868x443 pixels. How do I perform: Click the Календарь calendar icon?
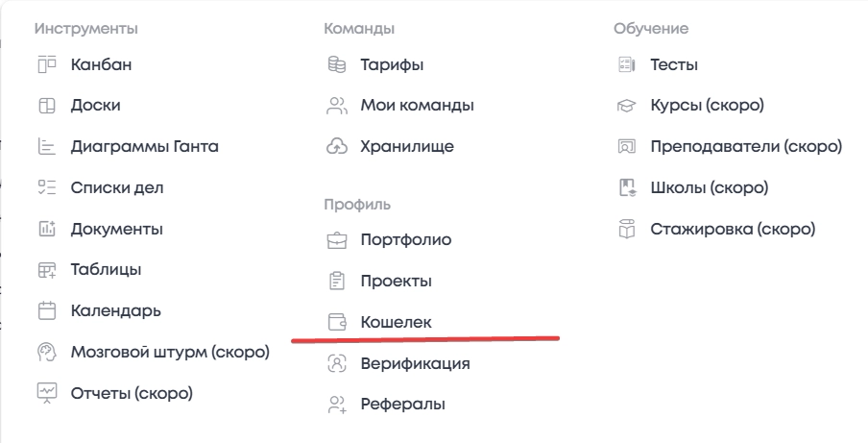pyautogui.click(x=47, y=310)
